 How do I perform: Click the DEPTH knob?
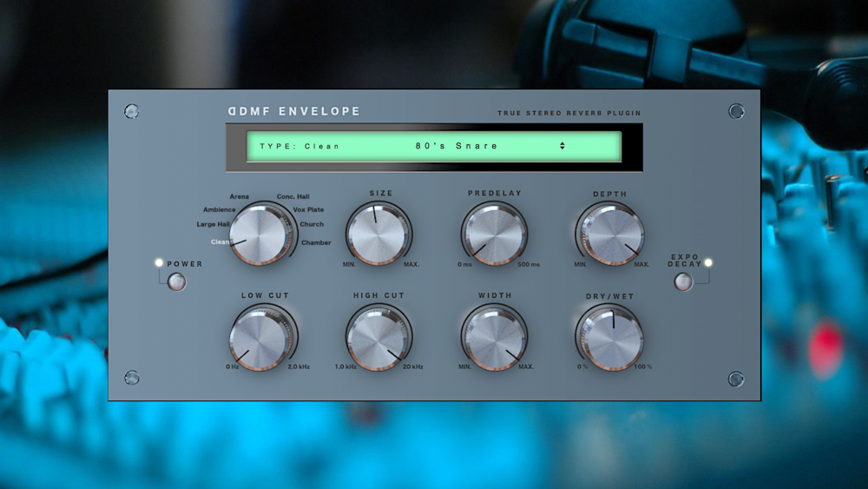coord(612,235)
